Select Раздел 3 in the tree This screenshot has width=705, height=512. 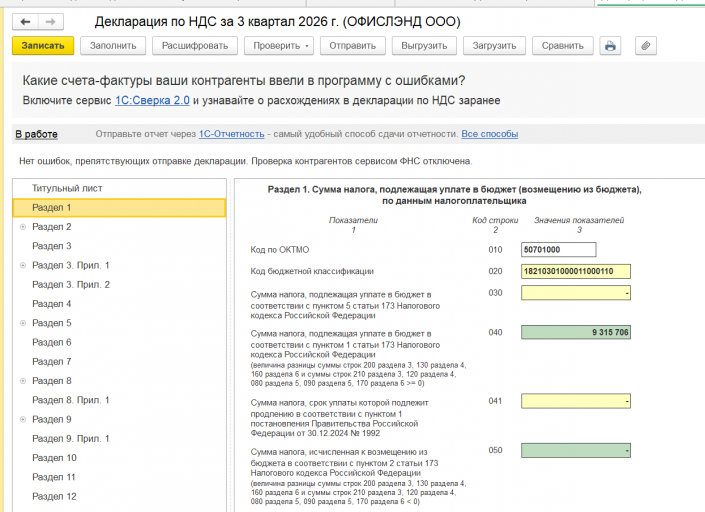(x=52, y=246)
